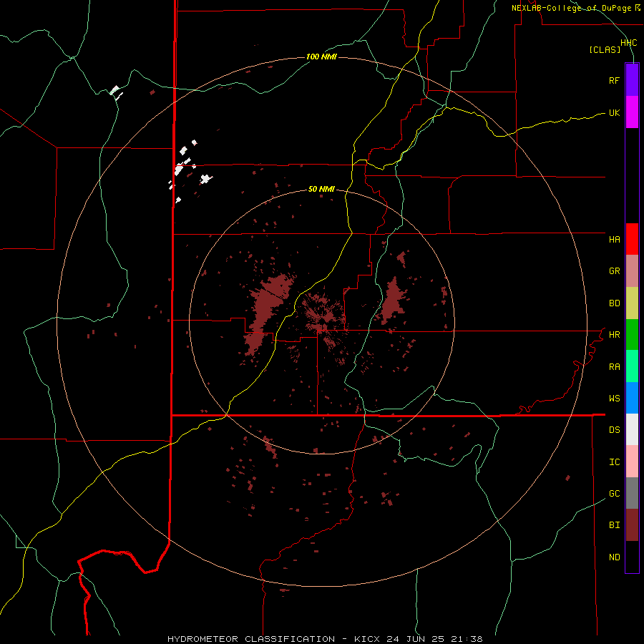The width and height of the screenshot is (644, 644).
Task: Click the 50 NMI range ring label
Action: pyautogui.click(x=321, y=189)
